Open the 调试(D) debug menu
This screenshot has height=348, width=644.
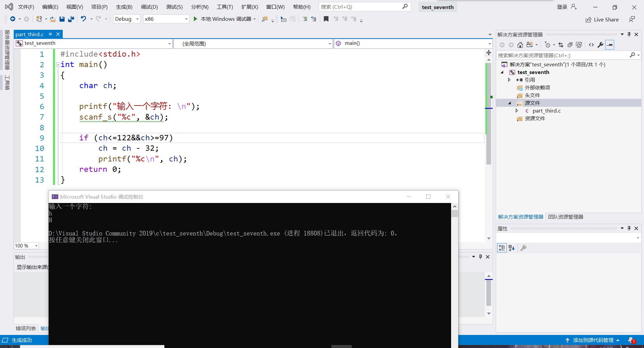point(149,7)
